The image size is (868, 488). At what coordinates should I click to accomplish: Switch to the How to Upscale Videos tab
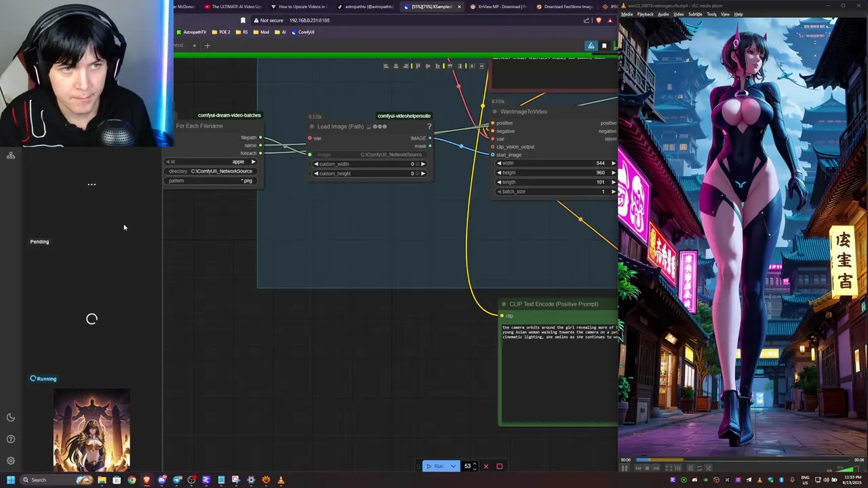pyautogui.click(x=300, y=7)
